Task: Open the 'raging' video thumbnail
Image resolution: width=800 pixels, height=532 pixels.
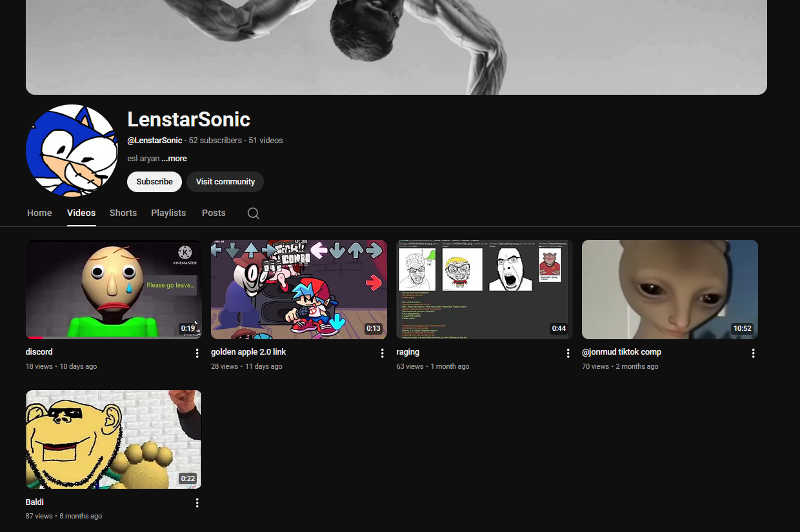Action: [x=484, y=290]
